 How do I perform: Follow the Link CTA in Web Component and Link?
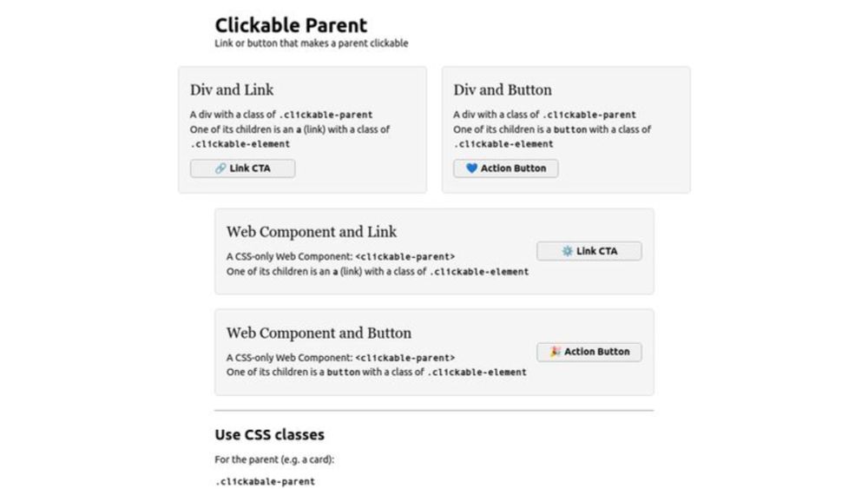(x=589, y=251)
